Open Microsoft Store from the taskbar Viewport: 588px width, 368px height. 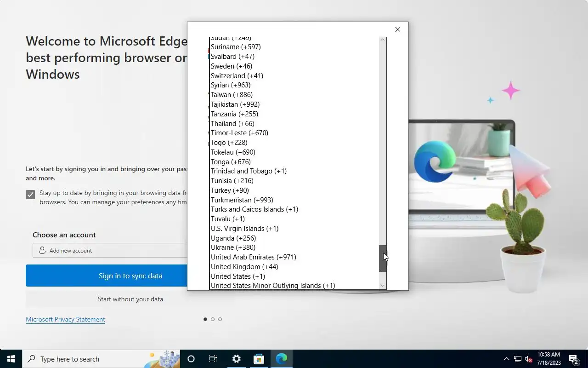[259, 359]
